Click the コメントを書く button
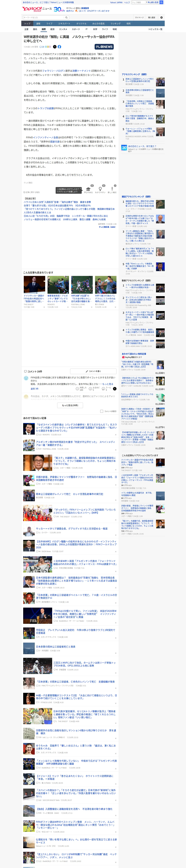 [93, 371]
